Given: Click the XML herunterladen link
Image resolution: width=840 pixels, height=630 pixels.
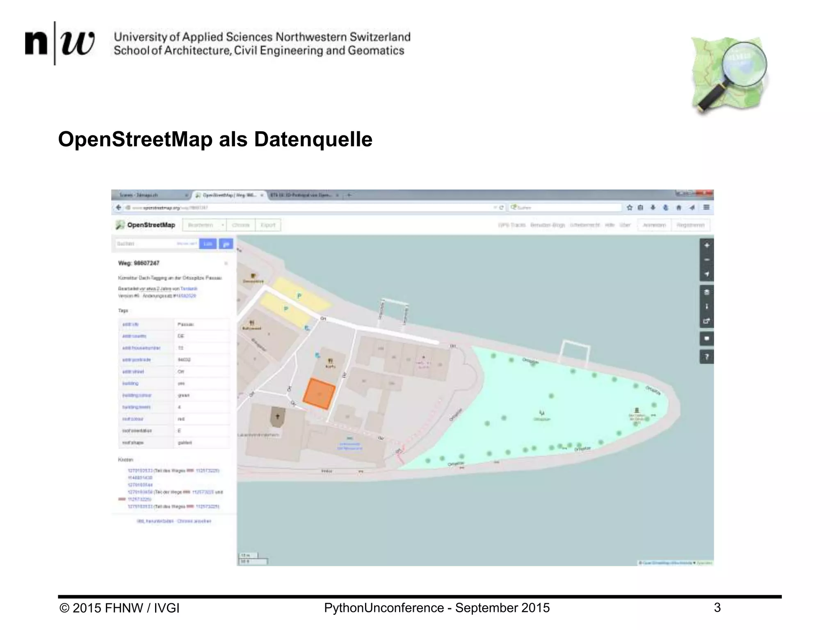Looking at the screenshot, I should [x=155, y=521].
